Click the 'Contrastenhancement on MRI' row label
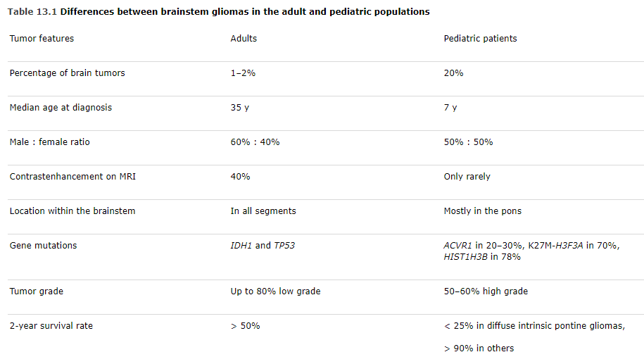Screen dimensions: 644x364 click(x=72, y=177)
